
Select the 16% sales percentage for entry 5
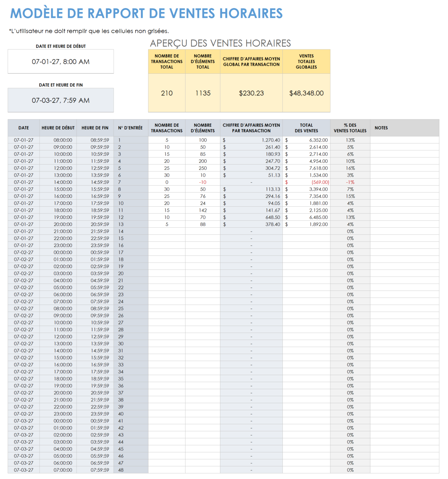coord(350,168)
